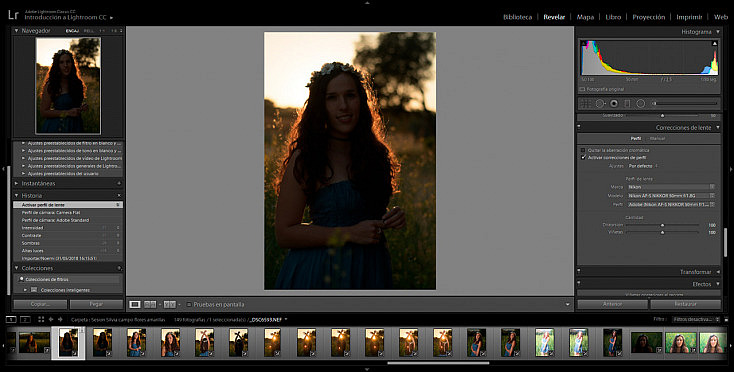The width and height of the screenshot is (734, 372).
Task: Switch to Loupe view mode
Action: [x=135, y=304]
